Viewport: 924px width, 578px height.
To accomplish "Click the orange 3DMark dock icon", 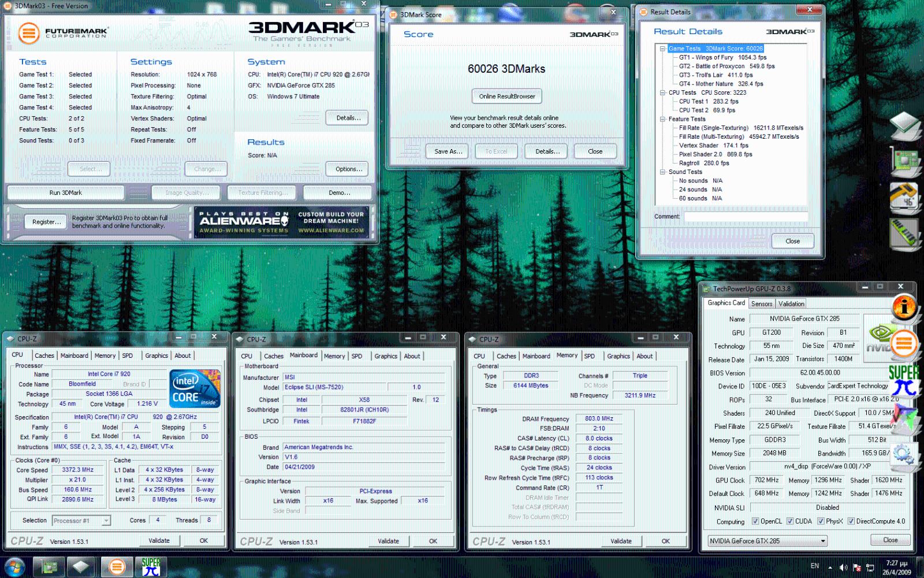I will coord(904,344).
